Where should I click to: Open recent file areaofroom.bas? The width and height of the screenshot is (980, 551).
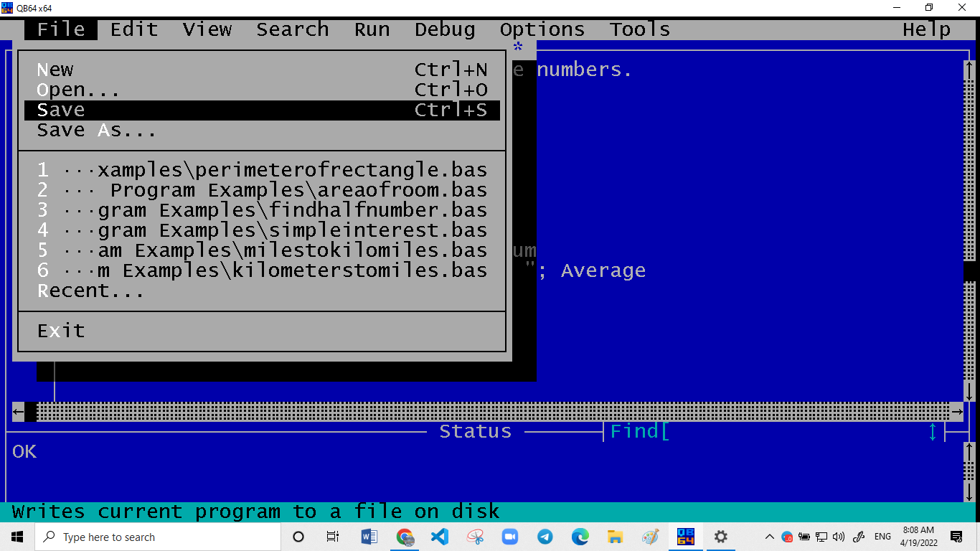[262, 190]
